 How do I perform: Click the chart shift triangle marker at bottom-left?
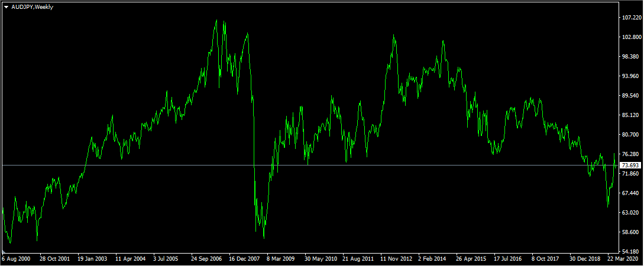4,251
